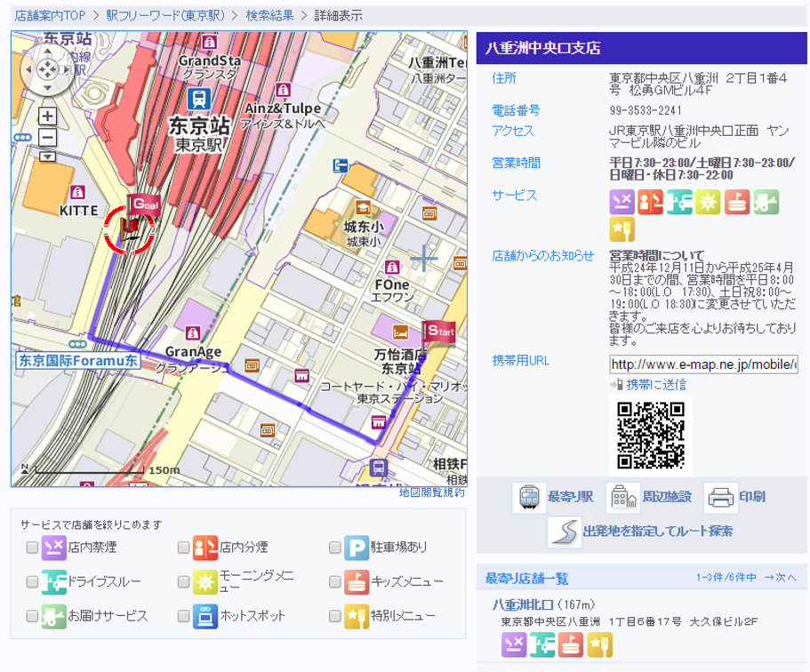
Task: Toggle ドライブスルー filter checkbox
Action: (x=32, y=582)
